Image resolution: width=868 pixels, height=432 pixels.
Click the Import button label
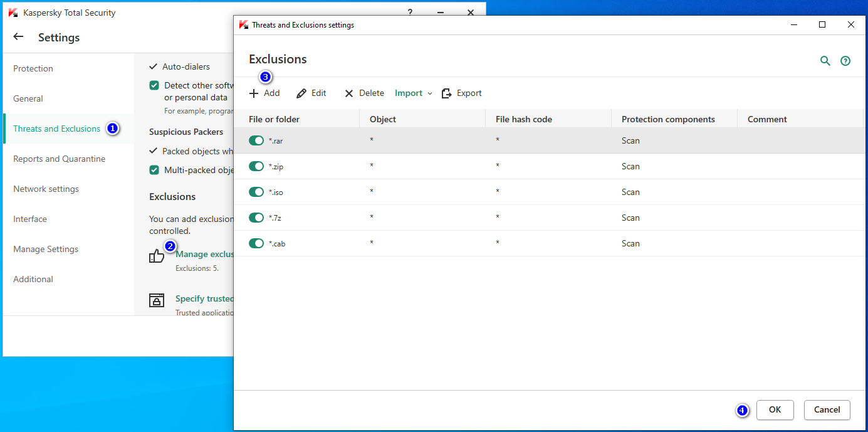point(409,93)
